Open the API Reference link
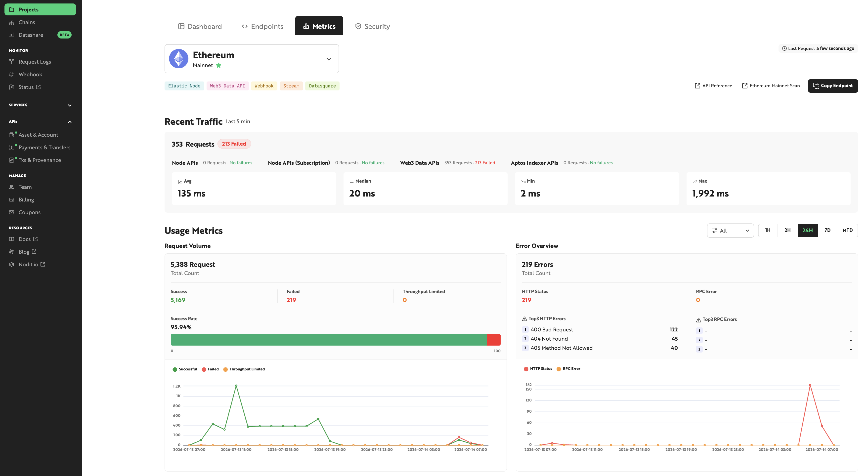Image resolution: width=868 pixels, height=476 pixels. (x=714, y=86)
